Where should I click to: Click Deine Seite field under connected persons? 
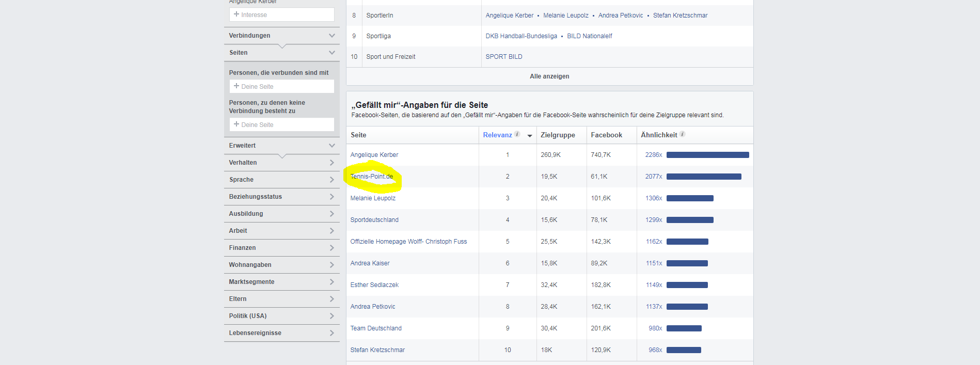[x=282, y=86]
